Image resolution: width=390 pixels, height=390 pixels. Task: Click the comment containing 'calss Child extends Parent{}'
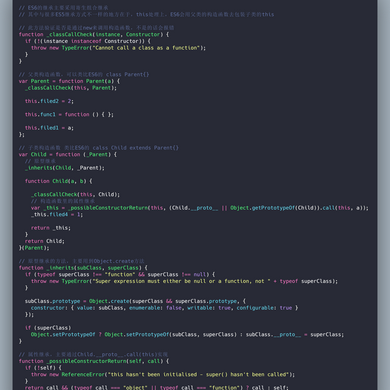coord(99,148)
